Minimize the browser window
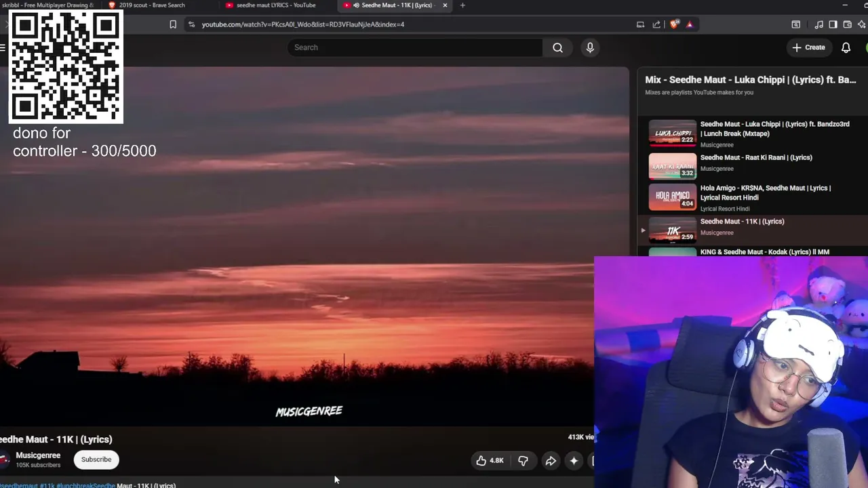Image resolution: width=868 pixels, height=488 pixels. click(845, 5)
